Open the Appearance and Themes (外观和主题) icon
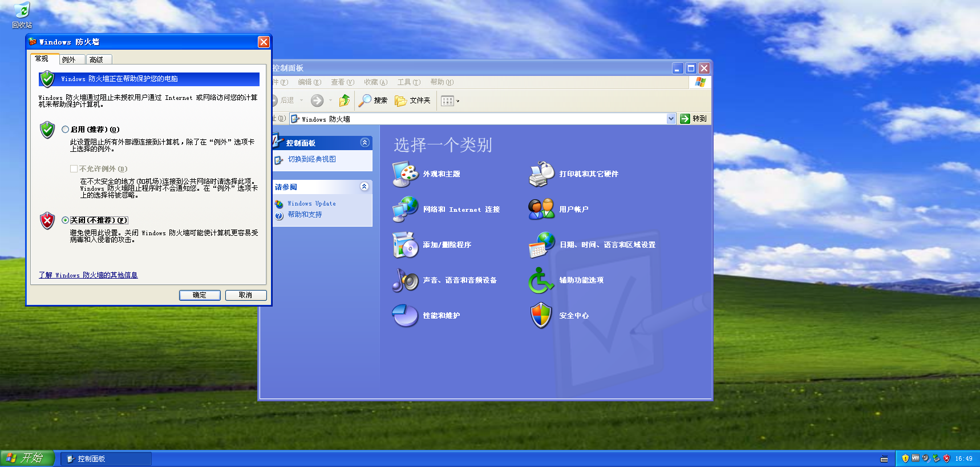Screen dimensions: 980x467 tap(405, 174)
